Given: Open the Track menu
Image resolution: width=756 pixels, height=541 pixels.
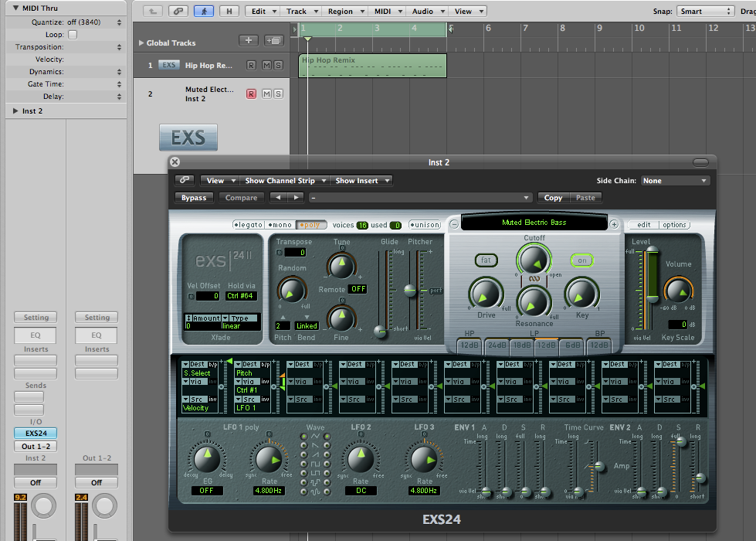Looking at the screenshot, I should [x=301, y=11].
